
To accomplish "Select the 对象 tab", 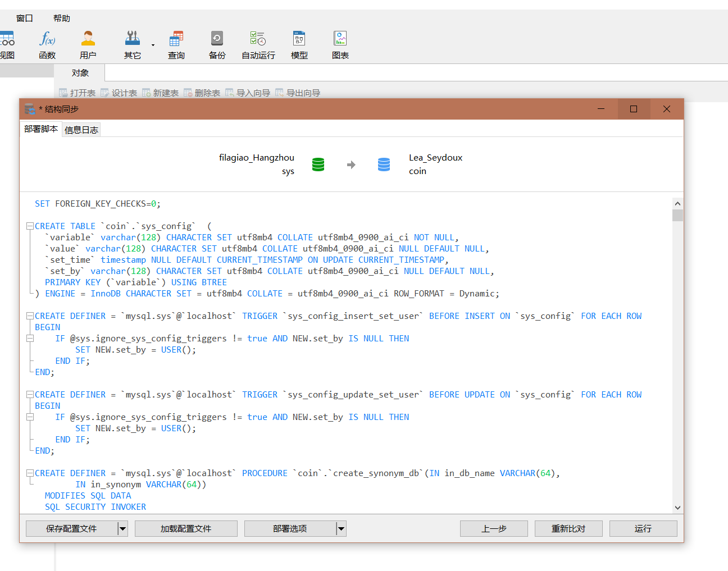I will point(80,73).
